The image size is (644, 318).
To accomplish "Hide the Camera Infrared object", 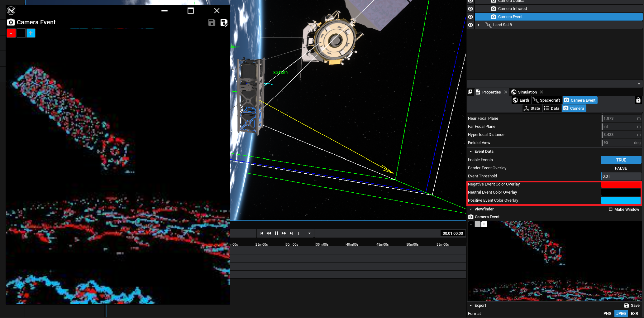I will (x=470, y=9).
